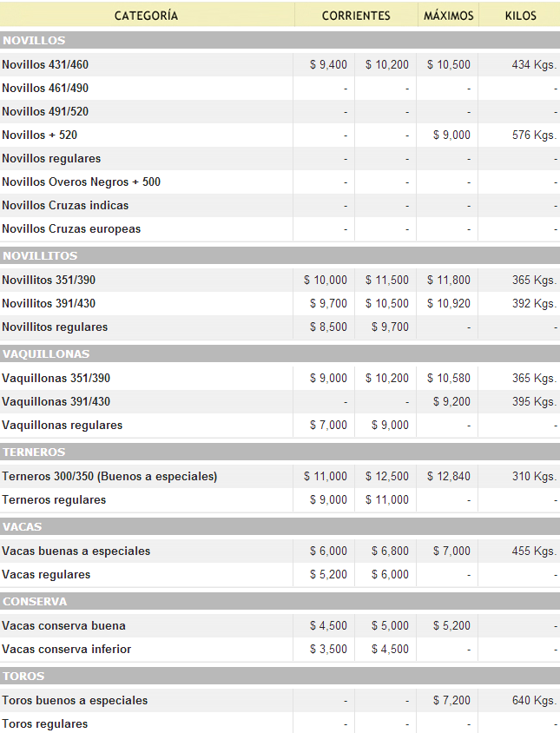This screenshot has width=560, height=733.
Task: Click the KILOS column header
Action: click(x=521, y=16)
